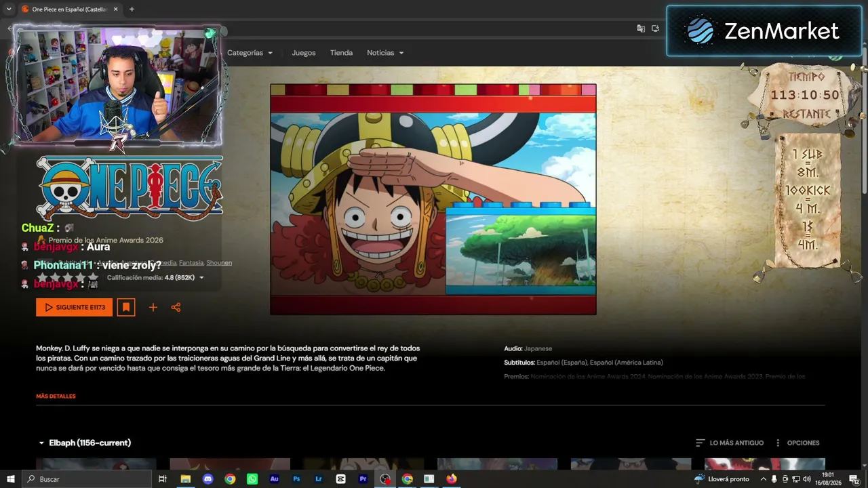868x488 pixels.
Task: Open the Juegos menu item
Action: pos(304,53)
